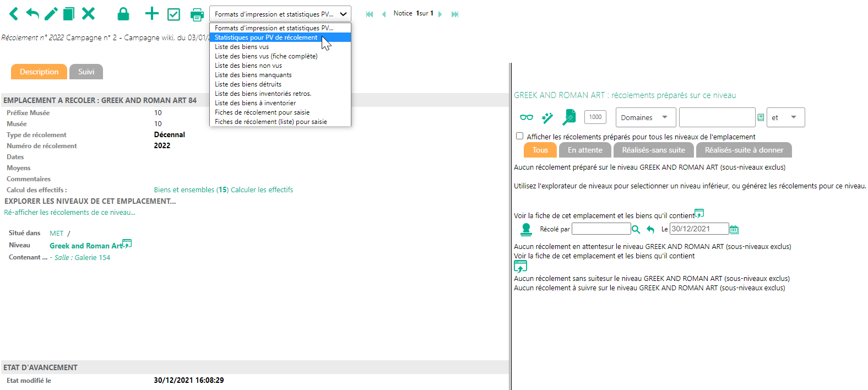Expand the Domaines dropdown

(x=644, y=117)
